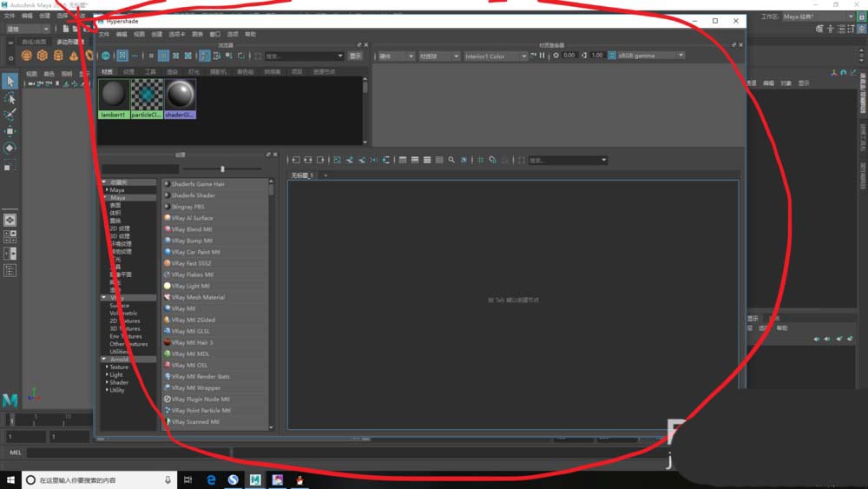Screen dimensions: 868x489
Task: Click the VRay Flakes Mtl icon
Action: click(168, 274)
